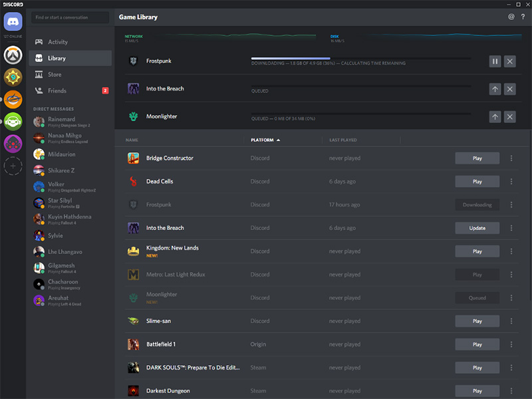
Task: Open direct message with Gilgamesh
Action: pos(70,268)
